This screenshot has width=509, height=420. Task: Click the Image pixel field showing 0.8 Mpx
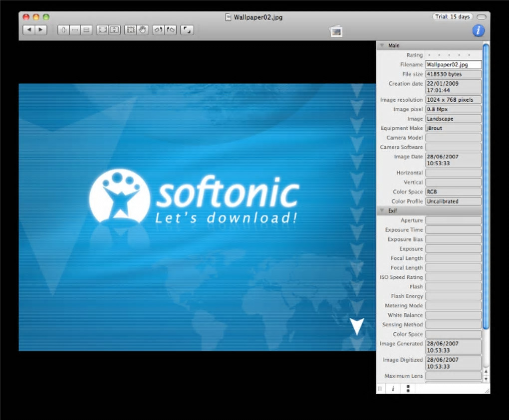[454, 109]
